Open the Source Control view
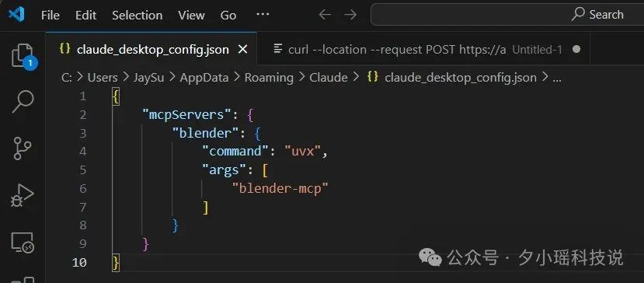This screenshot has height=283, width=644. pos(23,148)
